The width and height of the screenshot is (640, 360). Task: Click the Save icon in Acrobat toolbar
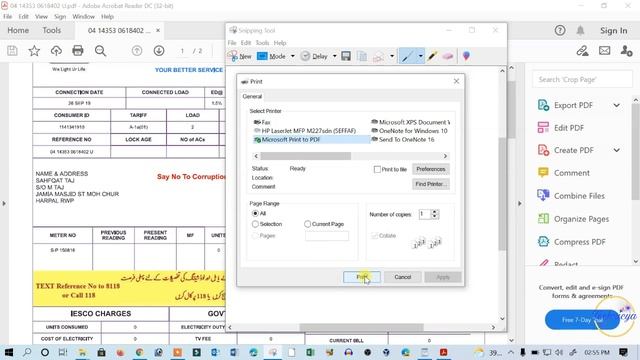[x=12, y=51]
